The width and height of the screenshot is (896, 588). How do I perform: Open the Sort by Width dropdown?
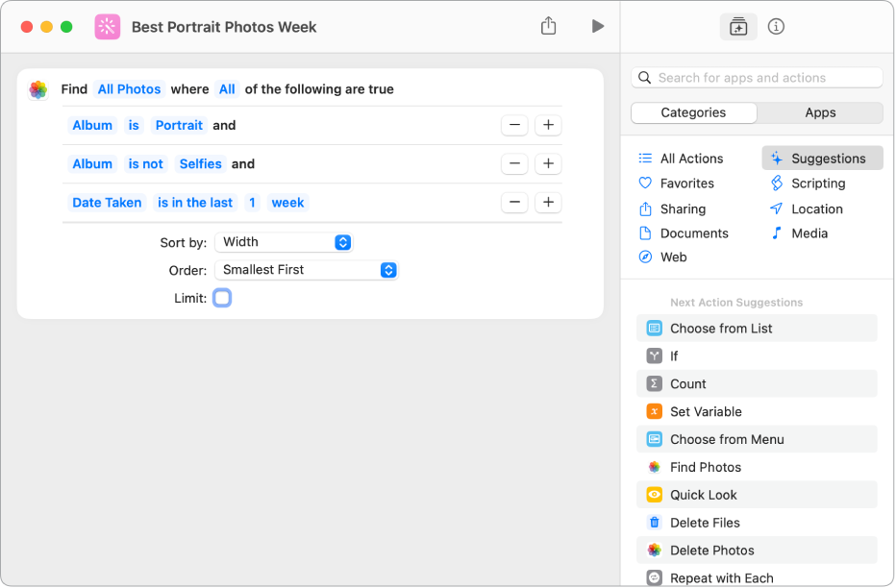284,242
